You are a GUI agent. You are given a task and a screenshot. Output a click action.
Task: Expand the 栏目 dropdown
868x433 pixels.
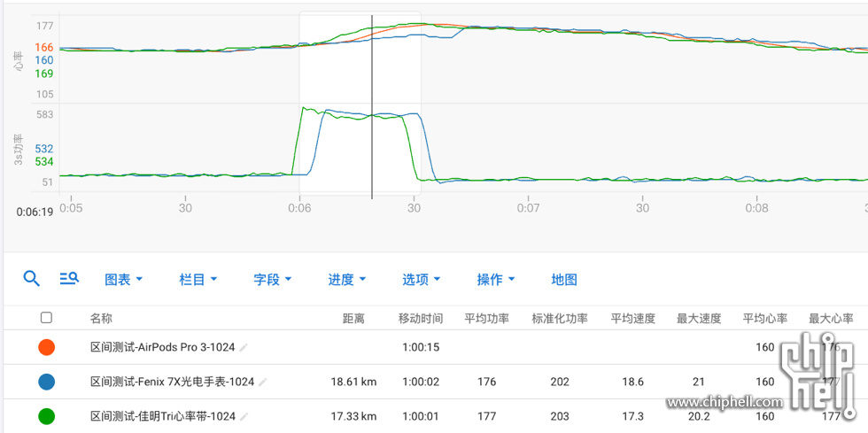(198, 280)
